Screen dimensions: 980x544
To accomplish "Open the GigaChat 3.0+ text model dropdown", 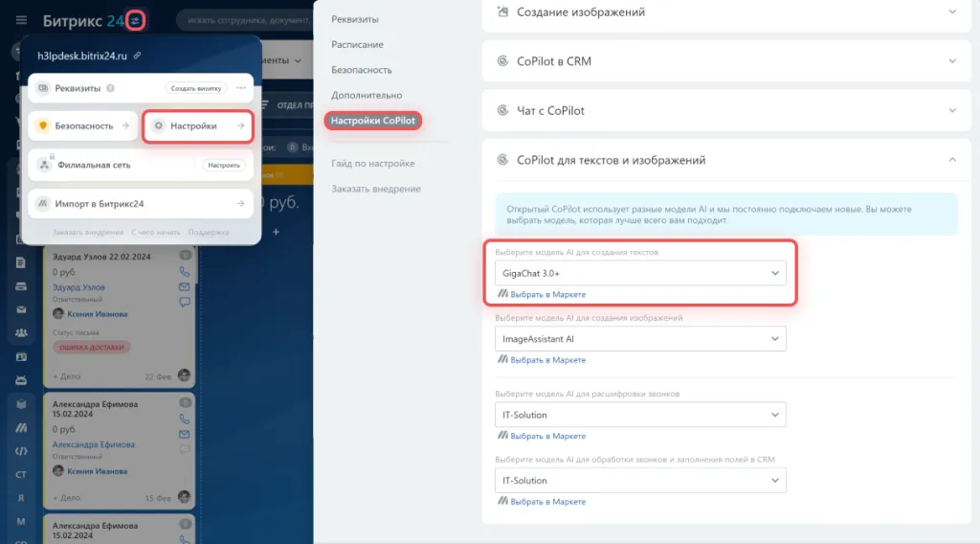I will (640, 274).
